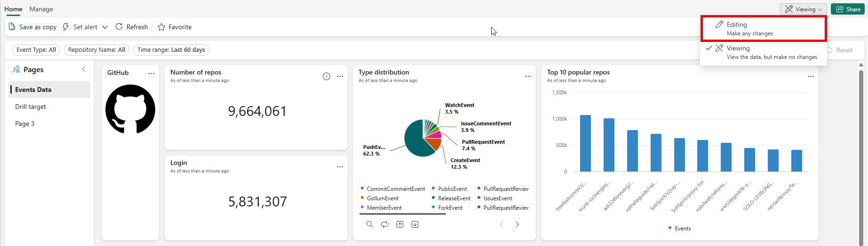The image size is (868, 246).
Task: Toggle the ForkEvent legend item
Action: click(x=450, y=208)
